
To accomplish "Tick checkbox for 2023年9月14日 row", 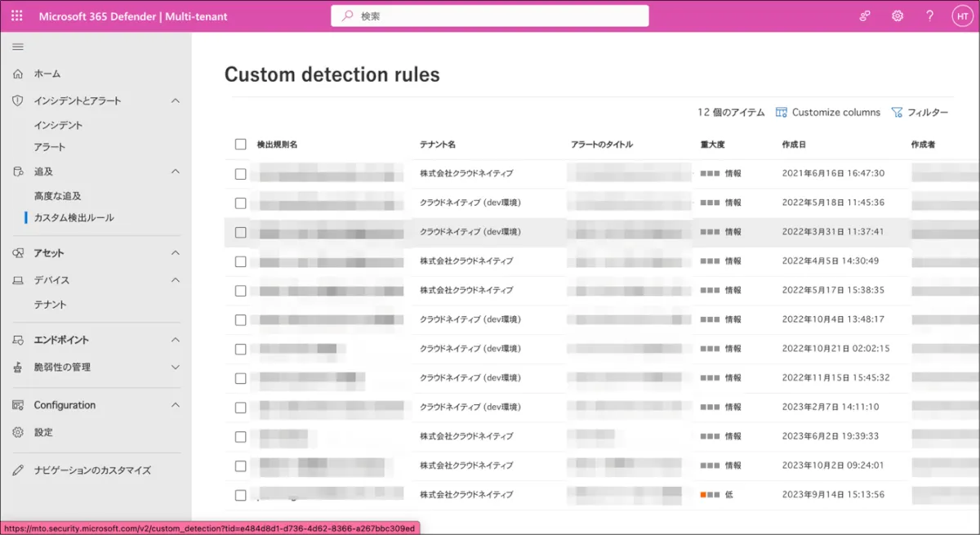I will [x=240, y=495].
